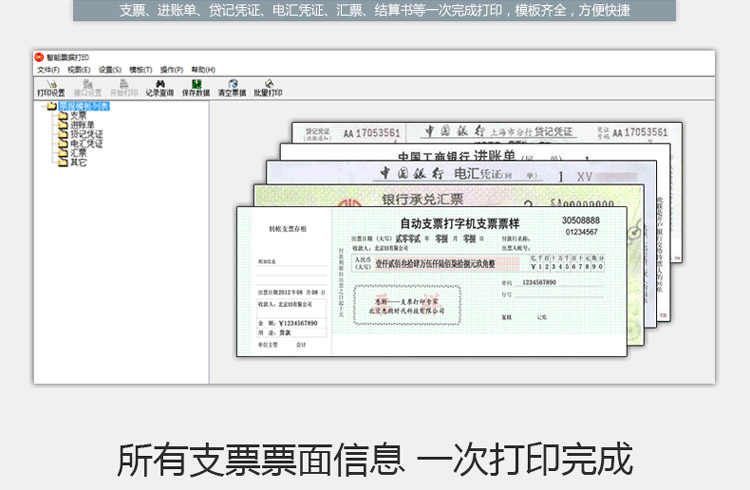
Task: Open the 视图(E) menu
Action: (79, 70)
